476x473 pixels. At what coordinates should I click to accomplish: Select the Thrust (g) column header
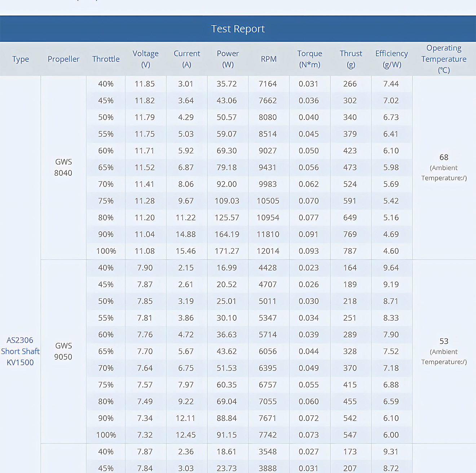point(351,59)
